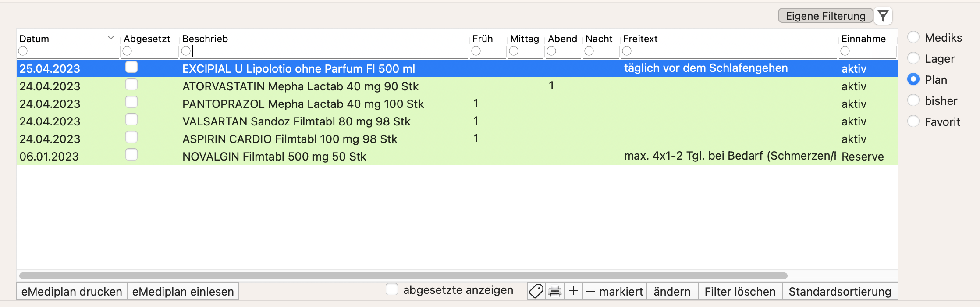Click the funnel filter icon
Viewport: 980px width, 307px height.
coord(883,16)
